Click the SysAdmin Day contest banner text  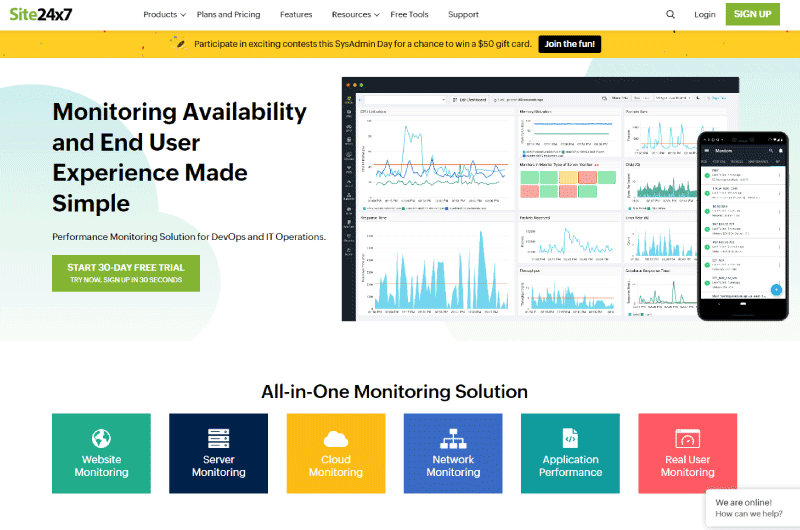[362, 44]
